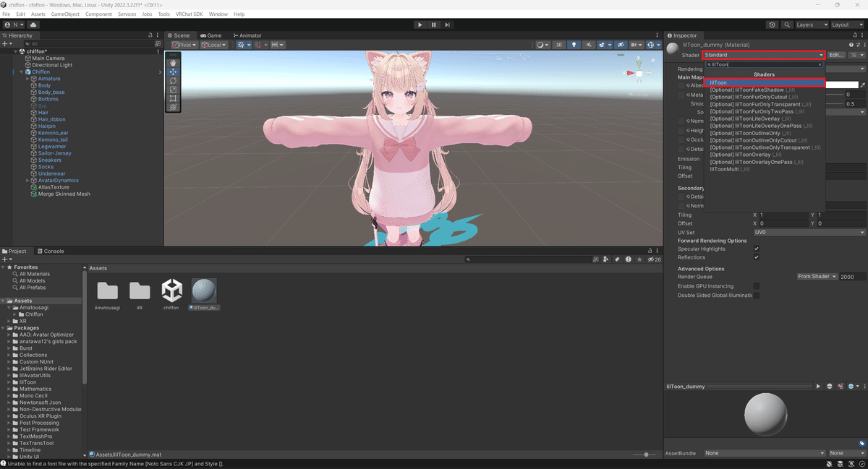Toggle scene lighting bulb icon

(574, 45)
